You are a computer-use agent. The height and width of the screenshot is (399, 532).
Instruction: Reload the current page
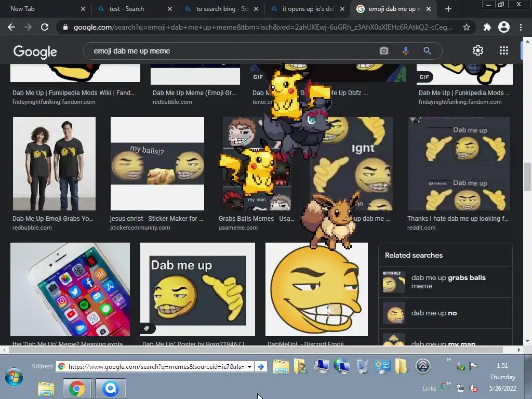click(45, 27)
